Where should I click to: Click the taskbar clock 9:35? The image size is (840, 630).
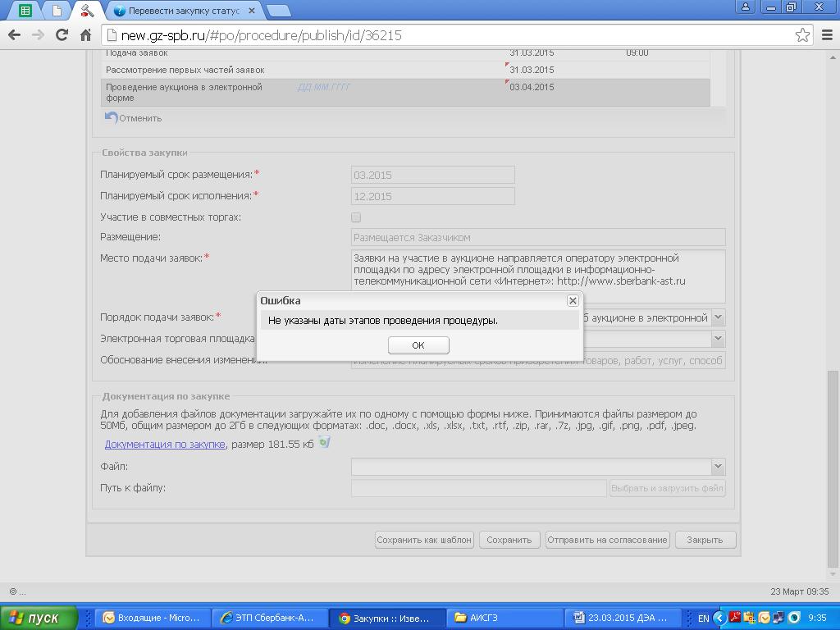[817, 619]
